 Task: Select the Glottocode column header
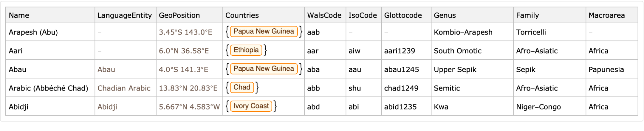click(x=403, y=15)
